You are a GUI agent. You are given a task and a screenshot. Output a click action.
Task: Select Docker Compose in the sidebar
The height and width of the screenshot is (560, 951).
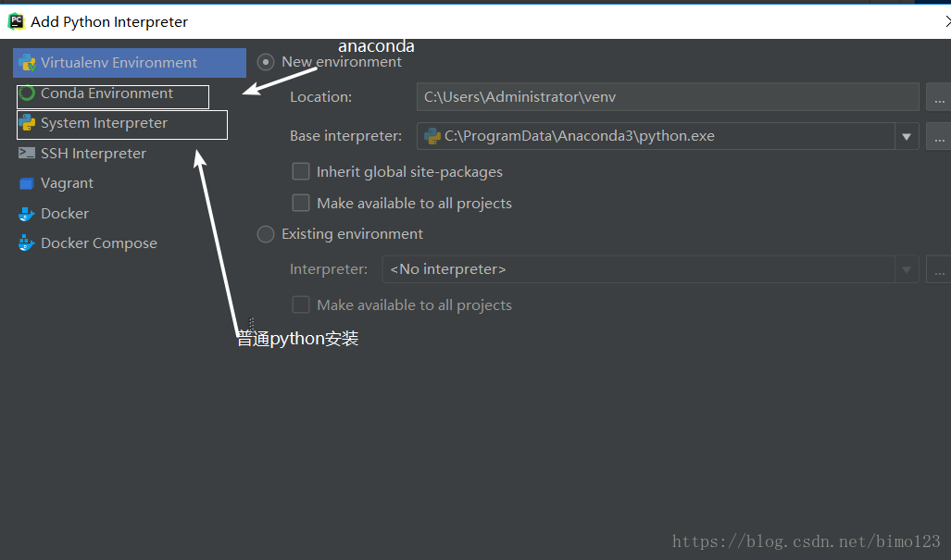coord(130,243)
